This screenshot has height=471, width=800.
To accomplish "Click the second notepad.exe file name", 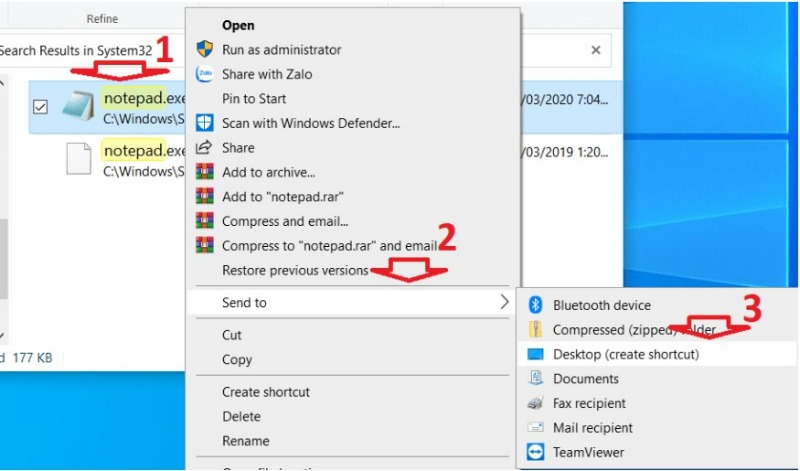I will coord(144,151).
